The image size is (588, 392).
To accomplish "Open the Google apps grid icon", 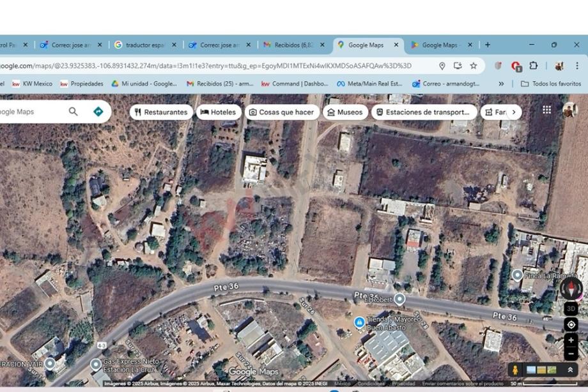I will pos(547,109).
